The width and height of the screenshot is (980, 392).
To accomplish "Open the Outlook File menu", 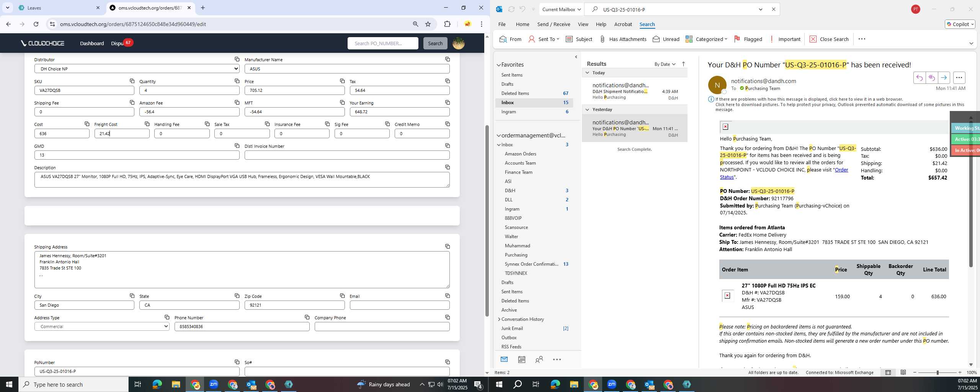I will coord(501,24).
